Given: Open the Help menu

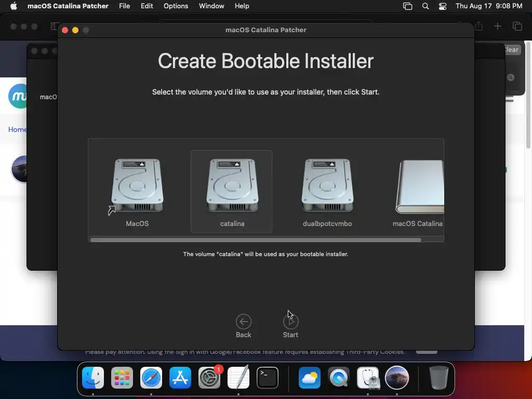Looking at the screenshot, I should pyautogui.click(x=242, y=6).
